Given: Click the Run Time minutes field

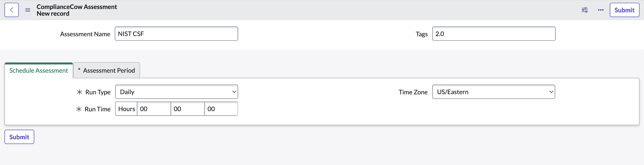Looking at the screenshot, I should pyautogui.click(x=187, y=109).
